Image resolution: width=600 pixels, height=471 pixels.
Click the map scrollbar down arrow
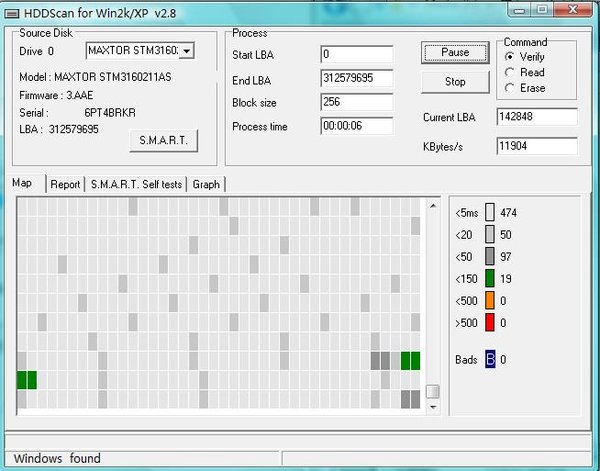tap(433, 407)
